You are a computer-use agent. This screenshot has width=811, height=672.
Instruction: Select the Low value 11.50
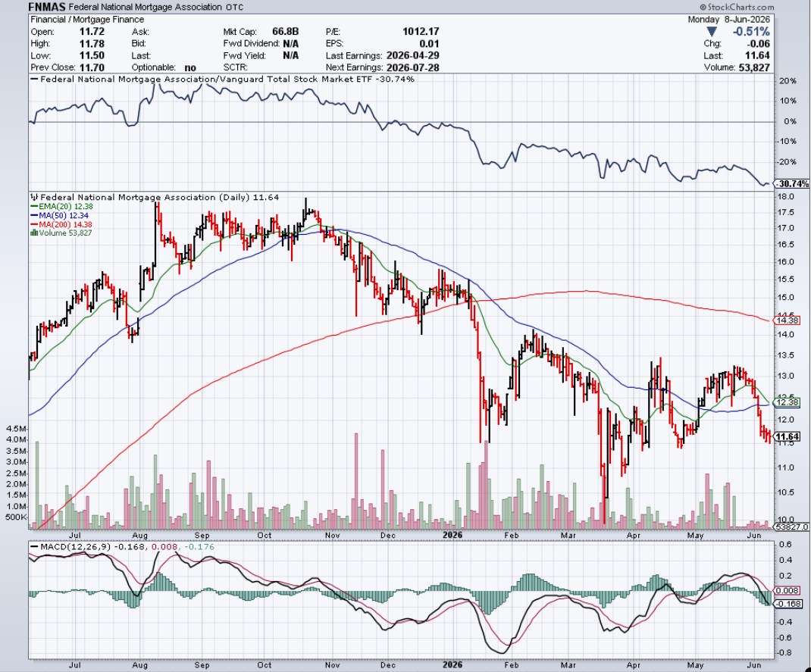pos(92,55)
